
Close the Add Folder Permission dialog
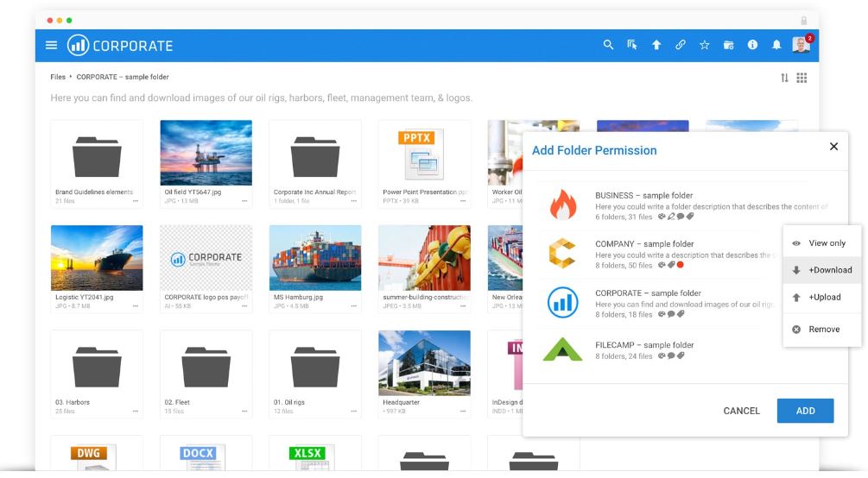click(x=833, y=147)
